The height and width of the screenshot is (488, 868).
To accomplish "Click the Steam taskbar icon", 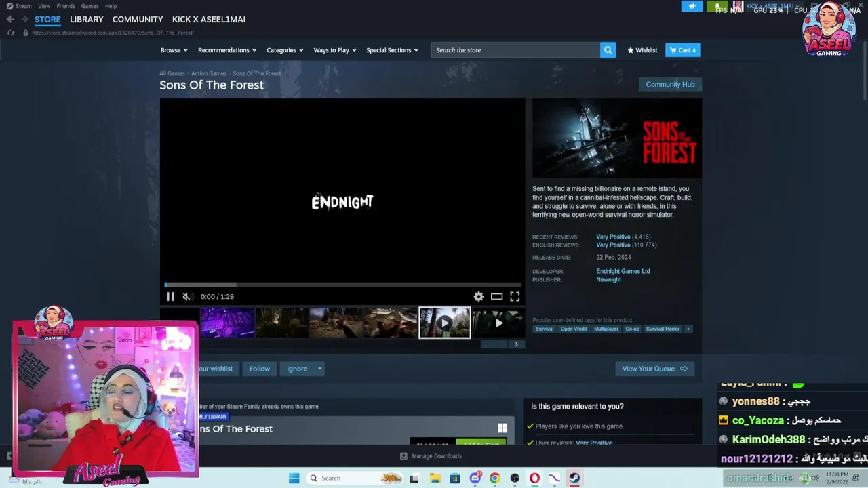I will 574,478.
